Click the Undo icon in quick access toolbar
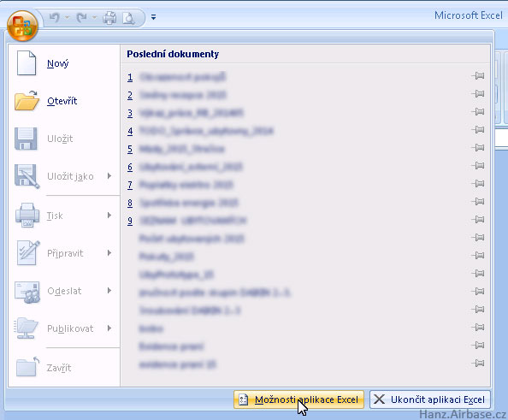Screen dimensions: 508x420 [x=55, y=17]
